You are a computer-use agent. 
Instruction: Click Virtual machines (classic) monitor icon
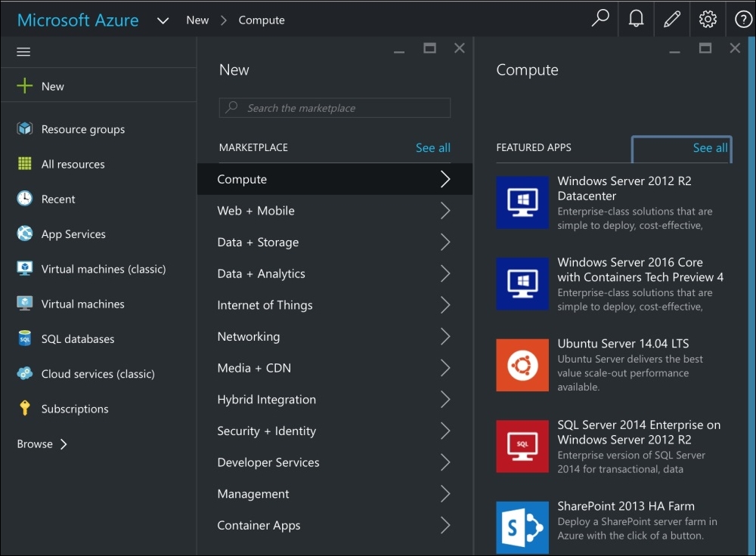(x=25, y=268)
